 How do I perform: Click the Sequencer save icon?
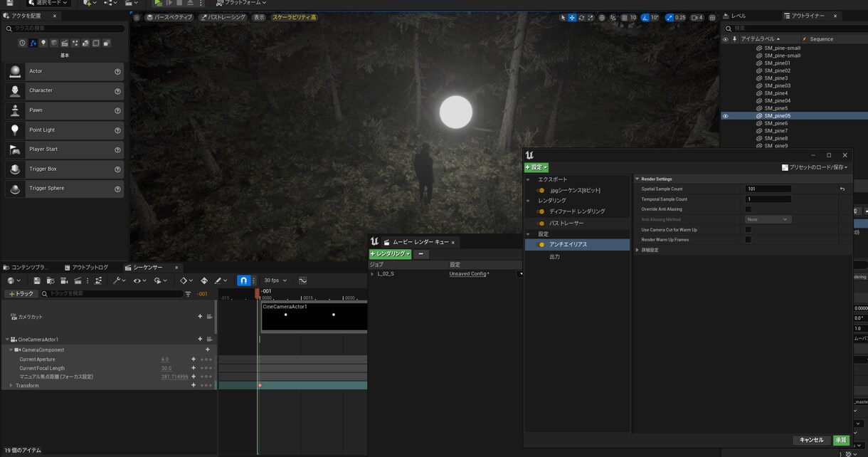tap(37, 280)
